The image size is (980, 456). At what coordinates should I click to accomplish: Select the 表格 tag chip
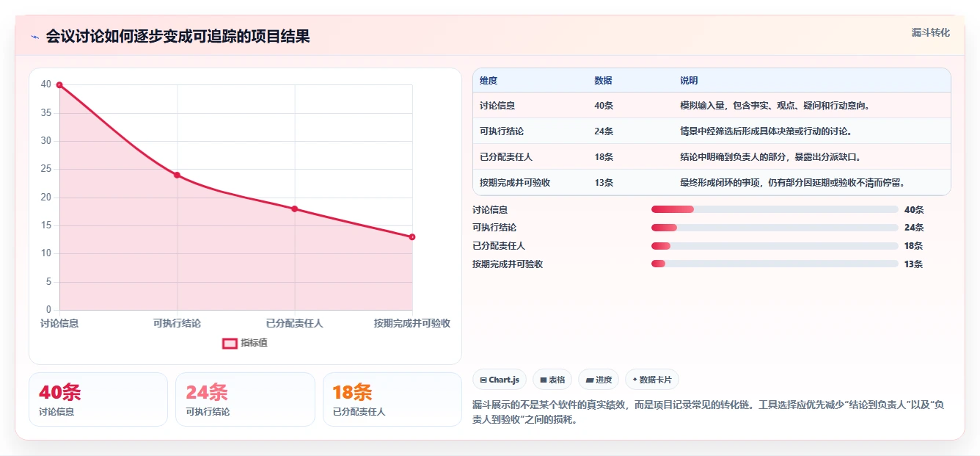(552, 380)
